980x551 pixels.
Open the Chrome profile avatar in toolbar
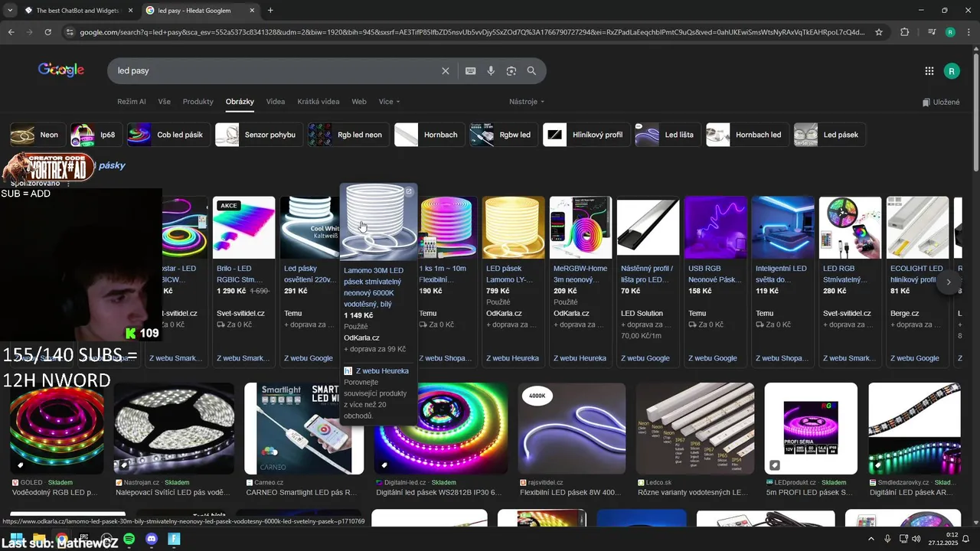click(x=950, y=32)
